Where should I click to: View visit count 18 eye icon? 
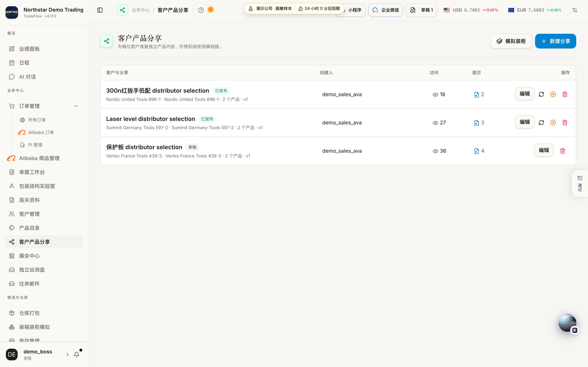pos(435,95)
